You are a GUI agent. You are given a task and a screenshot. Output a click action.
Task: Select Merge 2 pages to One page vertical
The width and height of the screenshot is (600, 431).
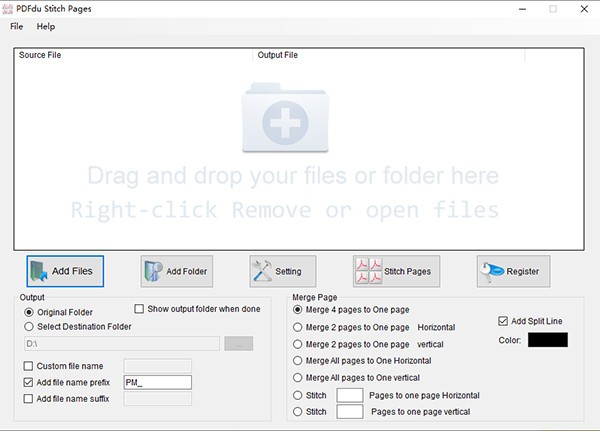coord(297,344)
